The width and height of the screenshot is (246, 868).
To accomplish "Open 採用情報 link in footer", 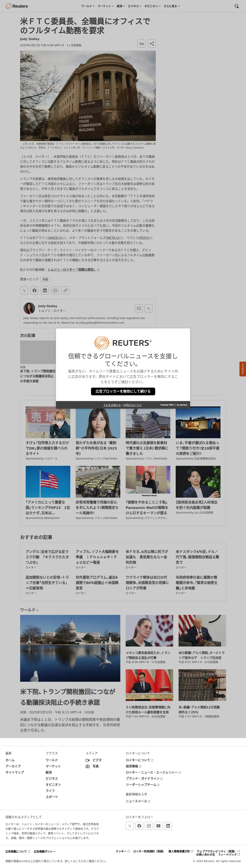I will [x=134, y=766].
